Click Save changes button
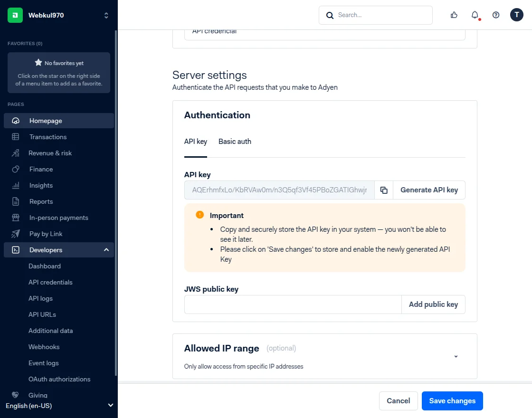This screenshot has width=532, height=418. tap(452, 401)
